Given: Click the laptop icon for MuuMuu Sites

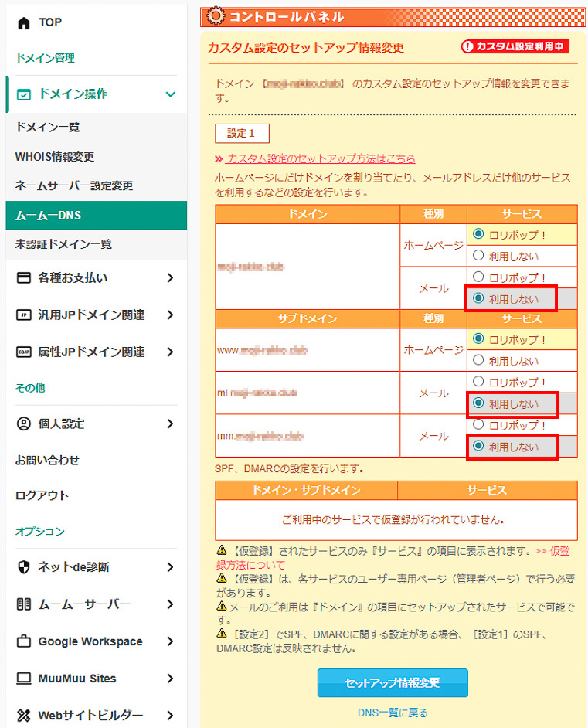Looking at the screenshot, I should (x=24, y=679).
